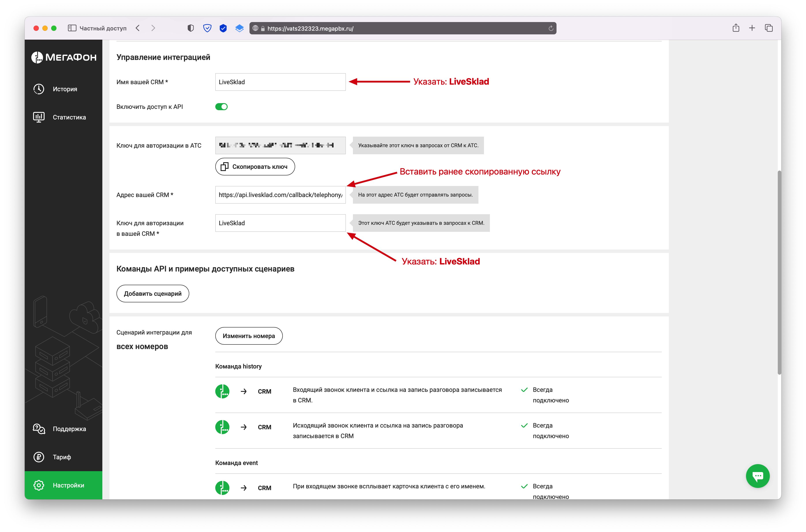Image resolution: width=806 pixels, height=532 pixels.
Task: Go back with the browser back arrow
Action: click(137, 28)
